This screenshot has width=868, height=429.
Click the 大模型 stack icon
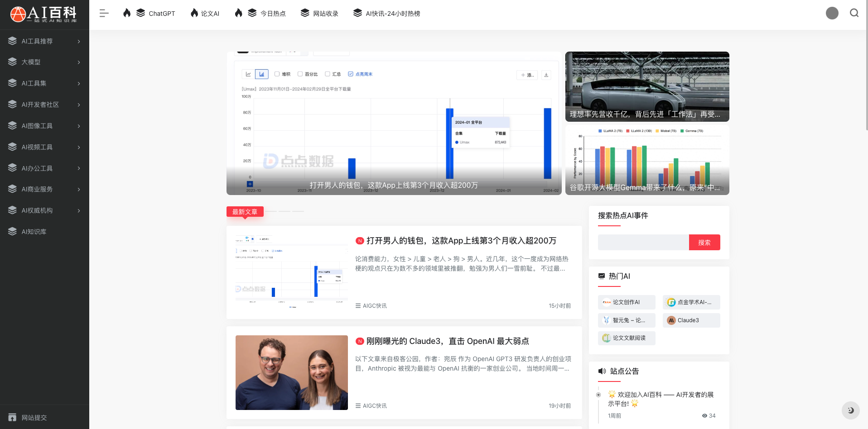click(x=12, y=62)
